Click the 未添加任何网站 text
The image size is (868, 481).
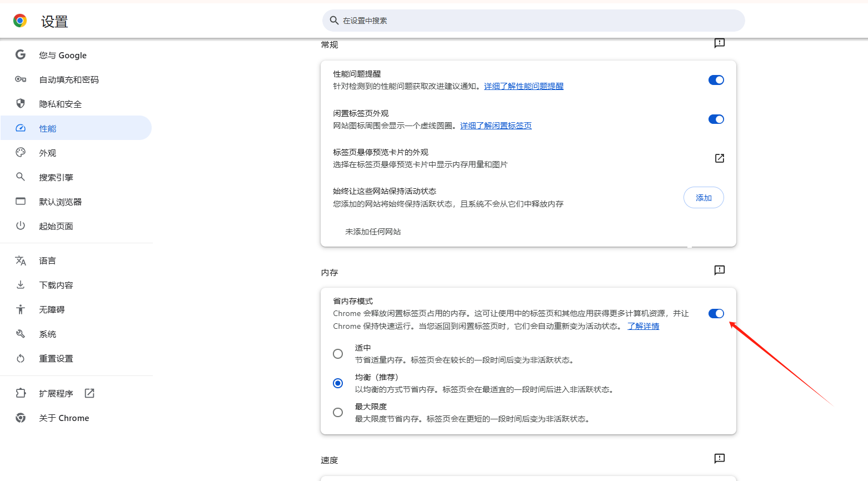(x=373, y=232)
